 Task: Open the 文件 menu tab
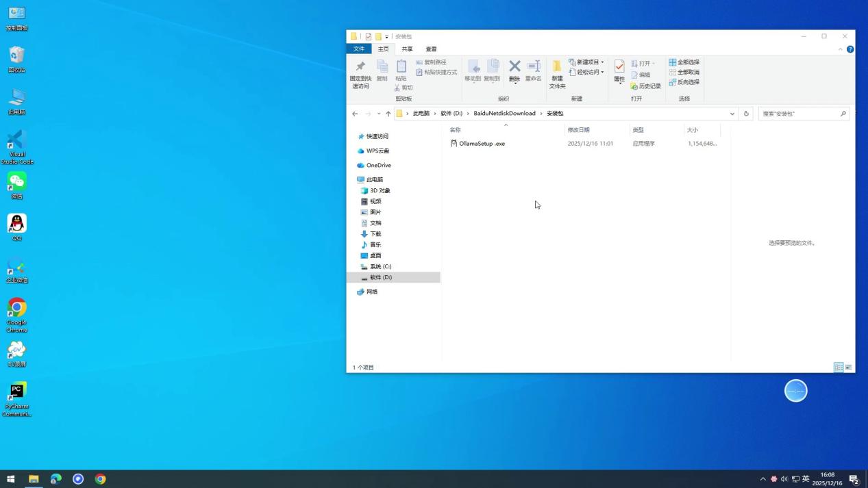click(359, 49)
